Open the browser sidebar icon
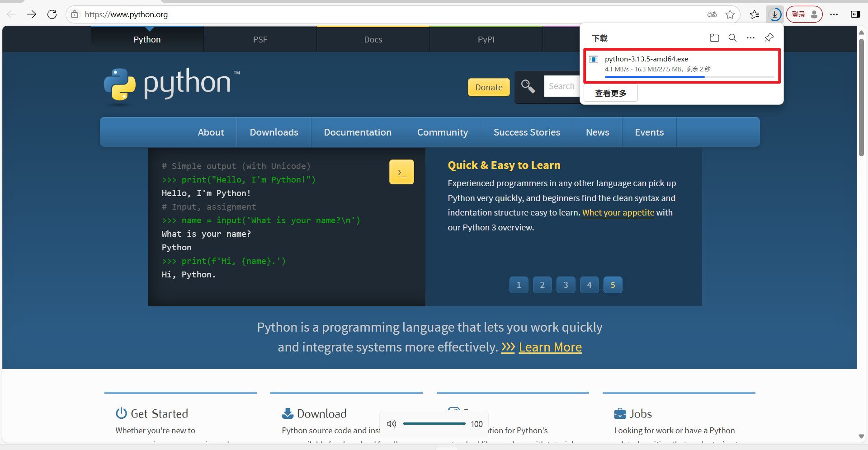 [x=855, y=14]
